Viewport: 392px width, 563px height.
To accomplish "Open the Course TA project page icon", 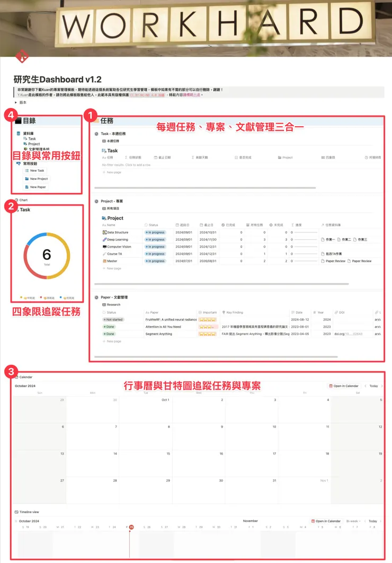I will tap(104, 254).
